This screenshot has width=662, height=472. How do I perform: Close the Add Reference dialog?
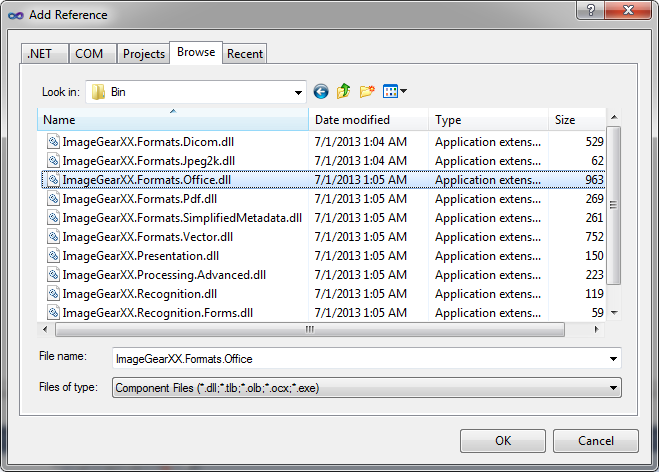(629, 10)
